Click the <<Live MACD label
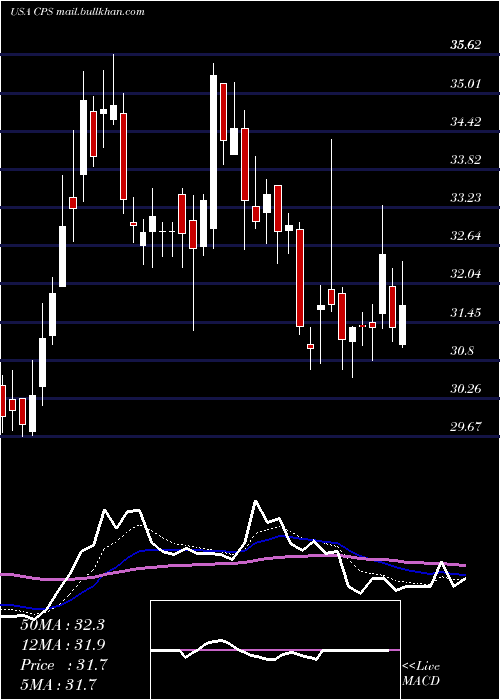Image resolution: width=500 pixels, height=700 pixels. click(421, 673)
